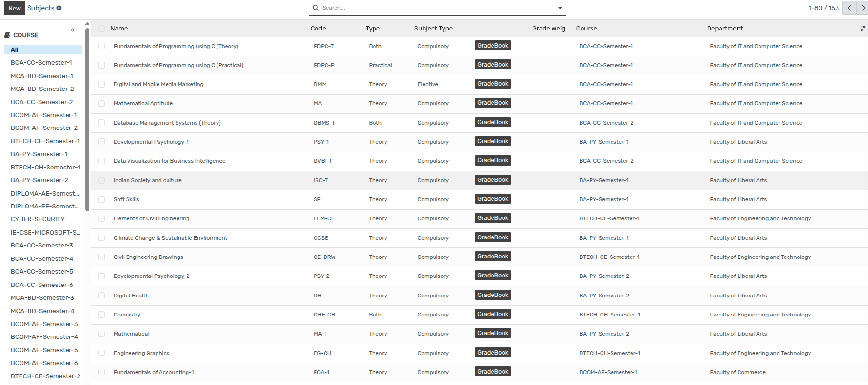Collapse the course sidebar panel

pyautogui.click(x=73, y=30)
